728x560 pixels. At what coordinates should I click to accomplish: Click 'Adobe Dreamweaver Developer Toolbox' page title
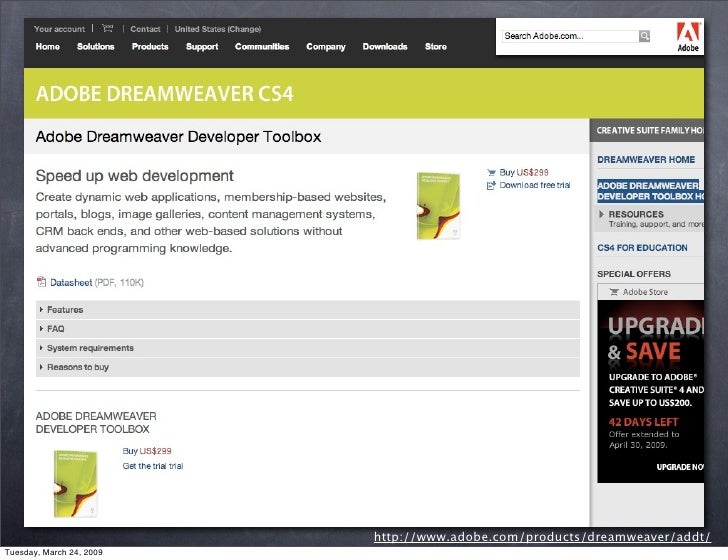pos(178,137)
